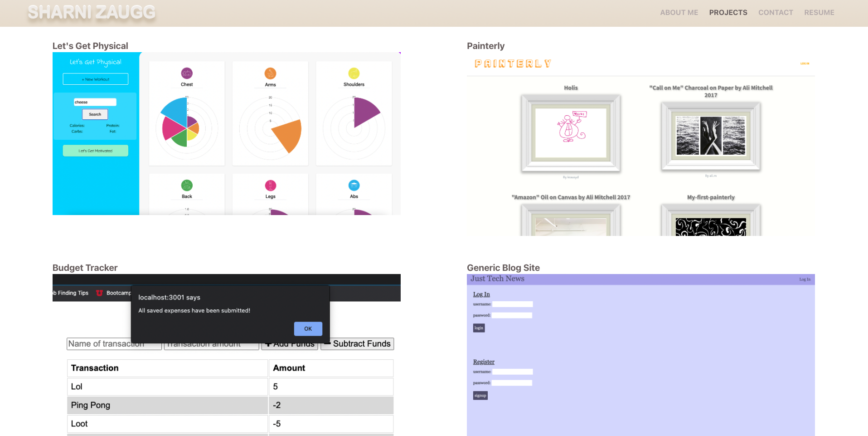Click the Name of transaction field

pos(114,344)
